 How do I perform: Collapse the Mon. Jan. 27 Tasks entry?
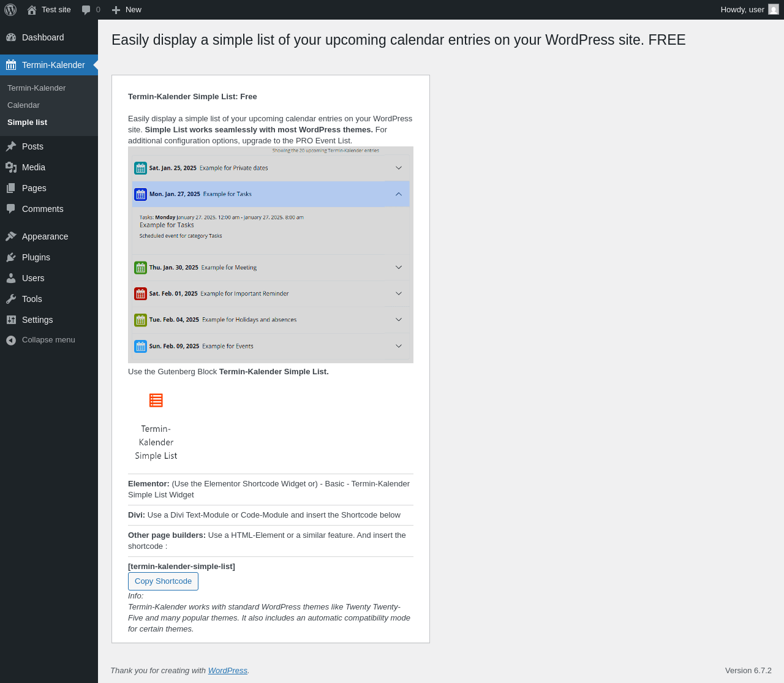(x=399, y=194)
